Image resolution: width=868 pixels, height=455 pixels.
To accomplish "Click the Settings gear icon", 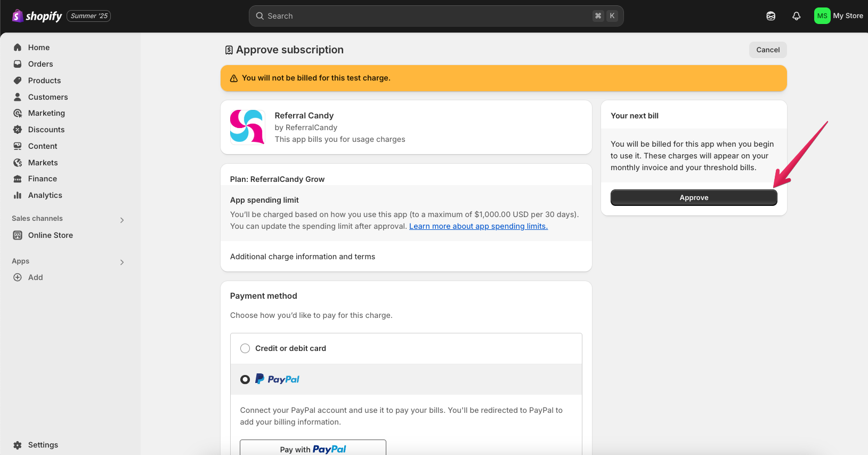I will pos(18,445).
